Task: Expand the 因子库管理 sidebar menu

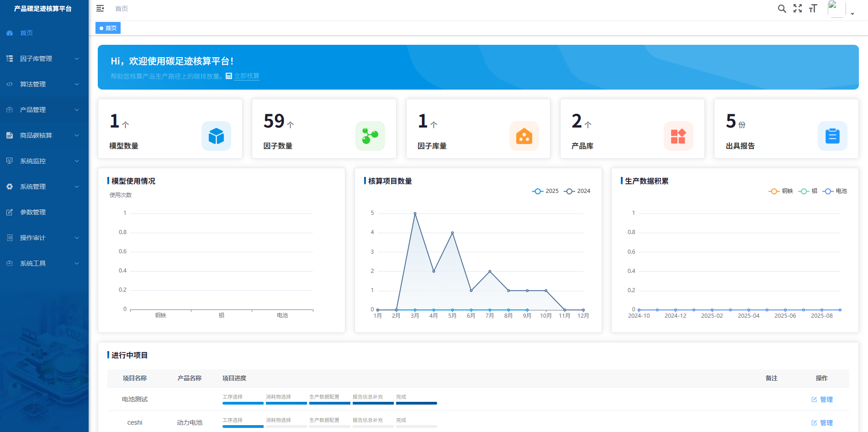Action: click(x=44, y=59)
